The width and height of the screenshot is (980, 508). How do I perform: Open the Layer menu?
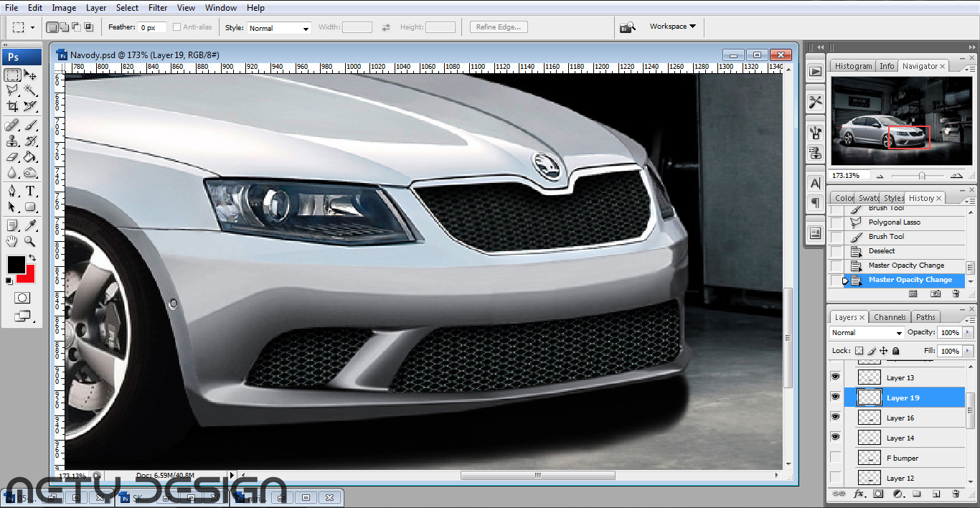point(96,8)
